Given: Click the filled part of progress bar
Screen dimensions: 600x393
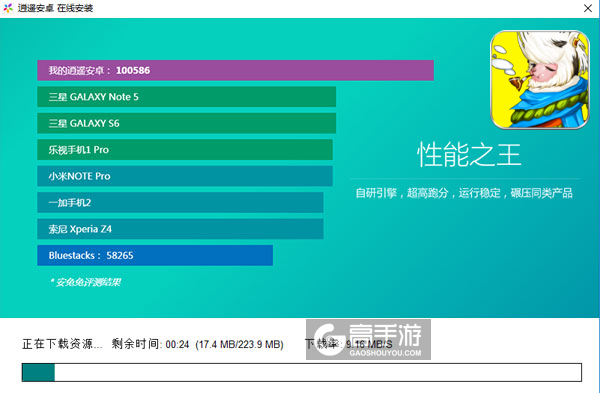Looking at the screenshot, I should [38, 372].
